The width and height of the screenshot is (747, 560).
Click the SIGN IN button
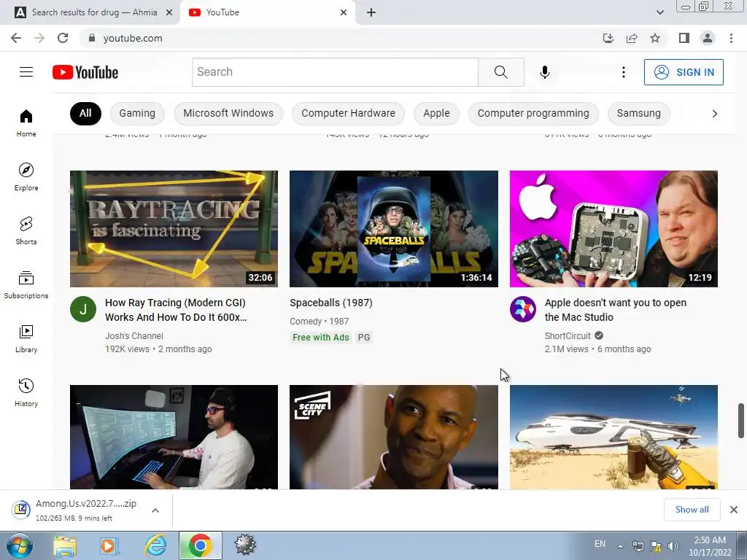coord(684,72)
